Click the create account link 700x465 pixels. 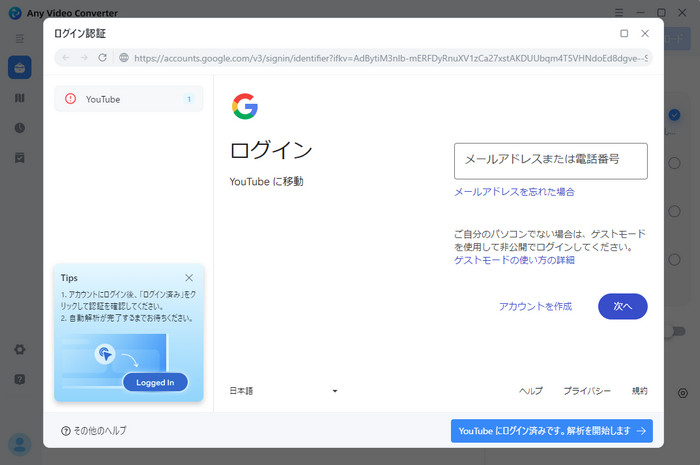535,306
